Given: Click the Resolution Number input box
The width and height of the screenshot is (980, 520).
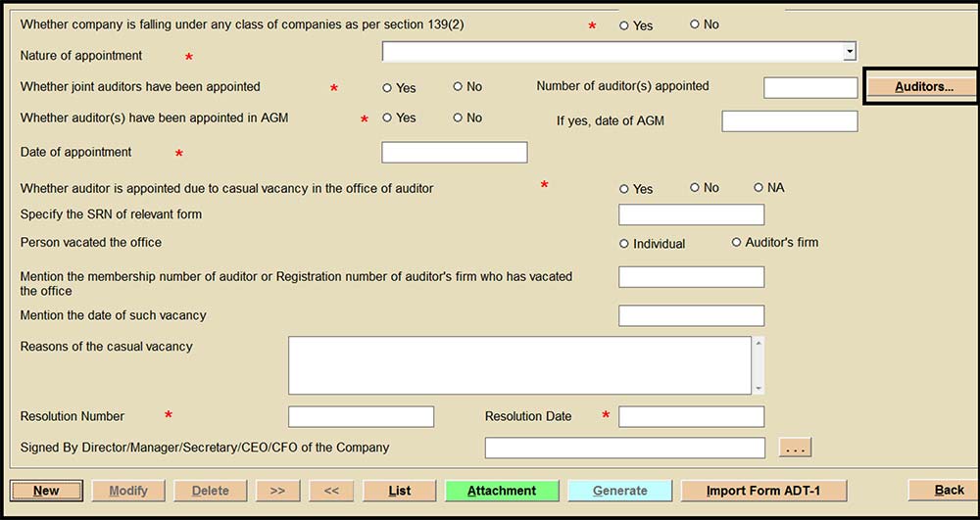Looking at the screenshot, I should point(361,417).
